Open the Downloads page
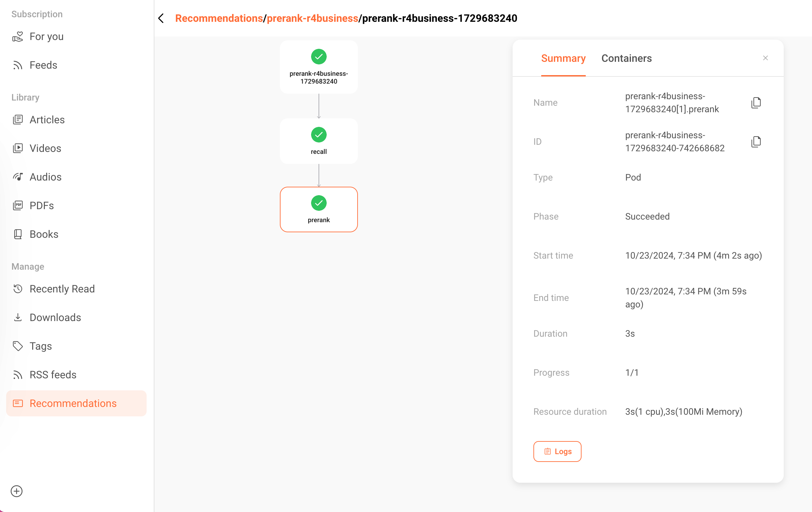Viewport: 812px width, 512px height. click(x=76, y=317)
